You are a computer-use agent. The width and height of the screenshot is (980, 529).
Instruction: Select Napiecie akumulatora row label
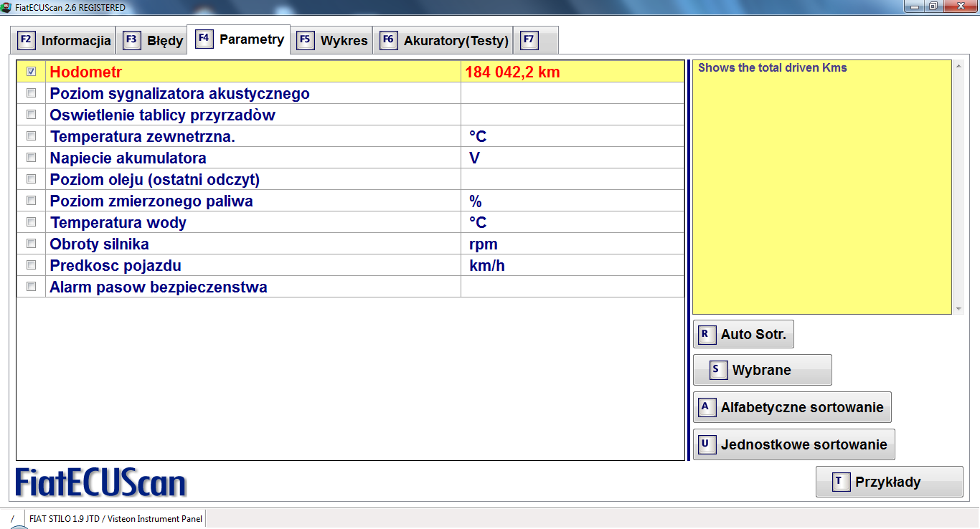pos(128,158)
